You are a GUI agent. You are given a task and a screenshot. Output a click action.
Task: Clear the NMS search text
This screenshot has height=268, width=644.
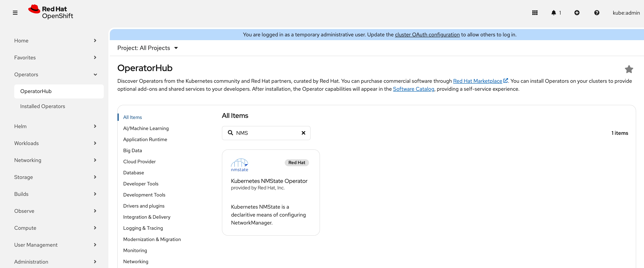tap(303, 133)
